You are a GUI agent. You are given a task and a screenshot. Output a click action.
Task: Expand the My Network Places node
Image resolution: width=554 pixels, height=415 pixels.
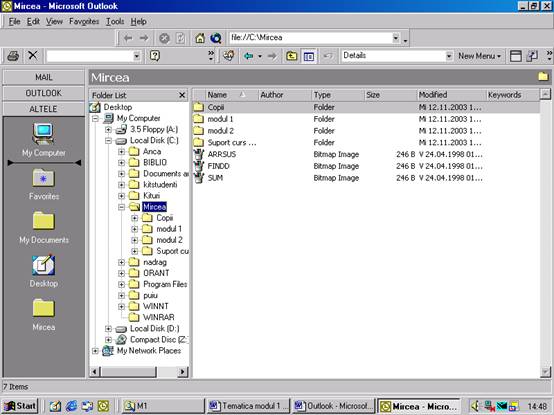pos(95,351)
